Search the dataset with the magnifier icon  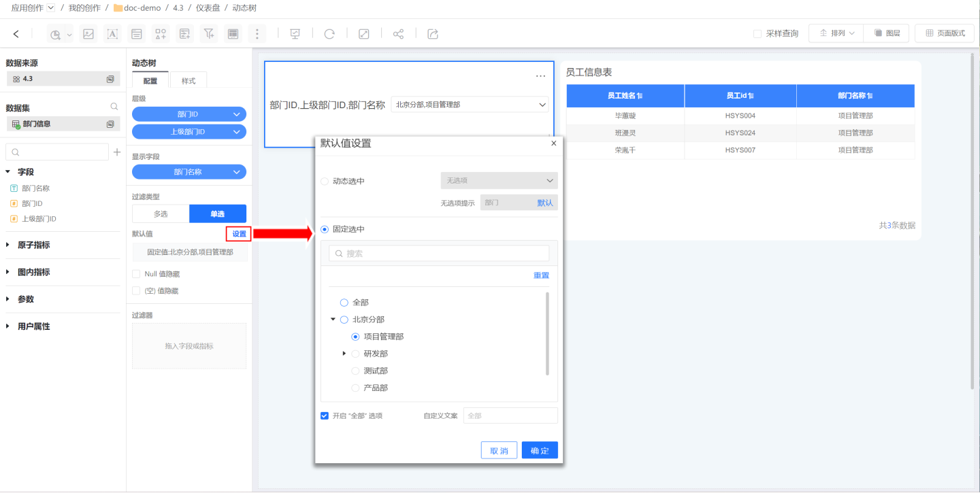click(114, 107)
